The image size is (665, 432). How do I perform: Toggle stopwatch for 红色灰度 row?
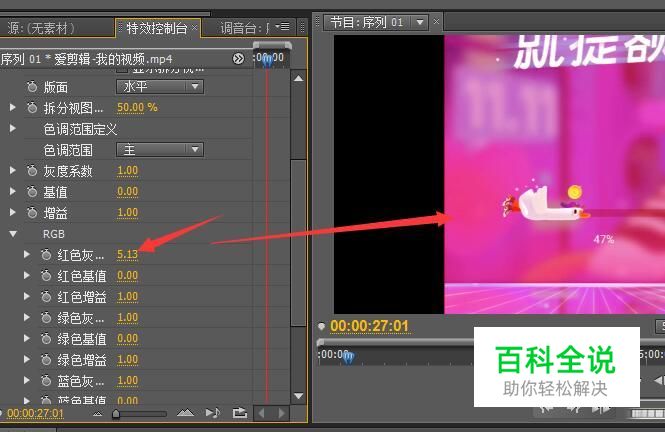click(46, 255)
